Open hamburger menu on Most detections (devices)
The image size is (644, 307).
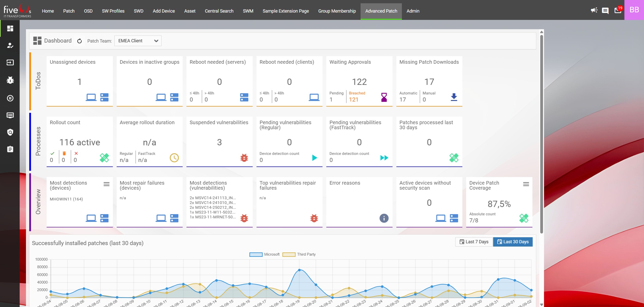coord(107,184)
